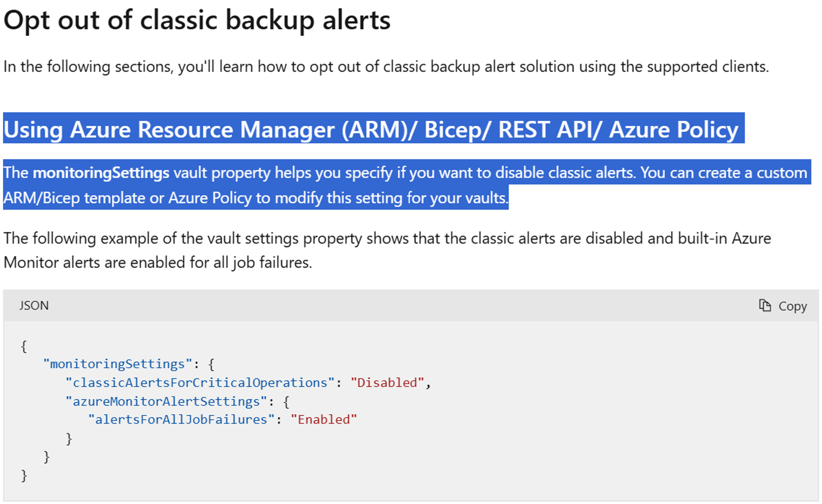This screenshot has width=822, height=504.
Task: Click the opening brace after "azureMonitorAlertSettings"
Action: pyautogui.click(x=286, y=402)
